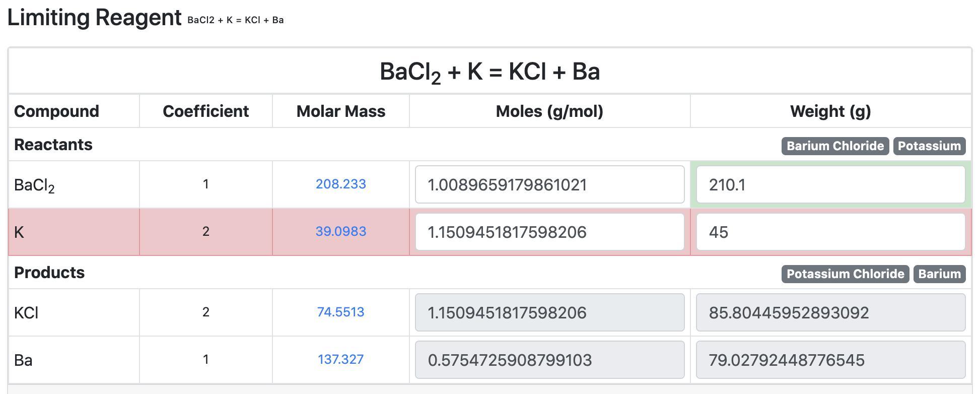Click the KCl moles output field
Image resolution: width=980 pixels, height=394 pixels.
point(549,312)
